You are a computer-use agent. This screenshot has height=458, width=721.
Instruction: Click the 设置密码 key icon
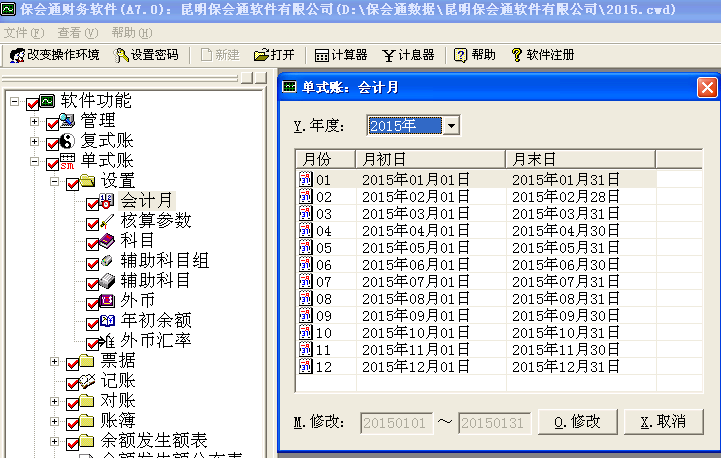121,55
